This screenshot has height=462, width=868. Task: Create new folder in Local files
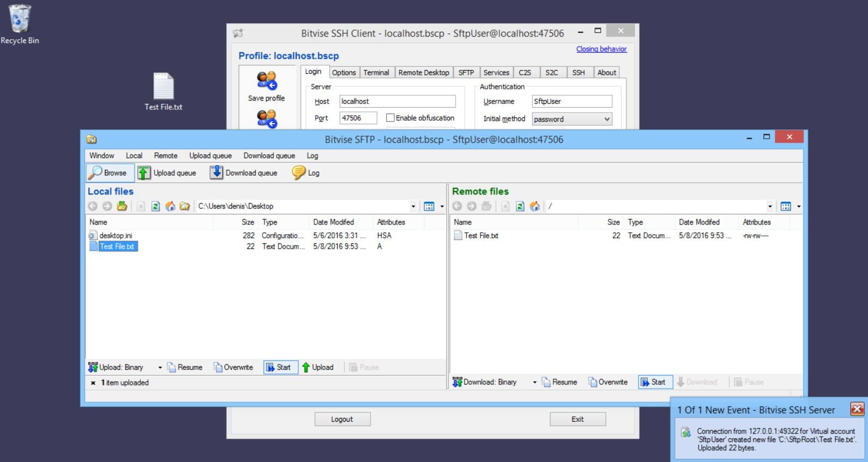(185, 206)
